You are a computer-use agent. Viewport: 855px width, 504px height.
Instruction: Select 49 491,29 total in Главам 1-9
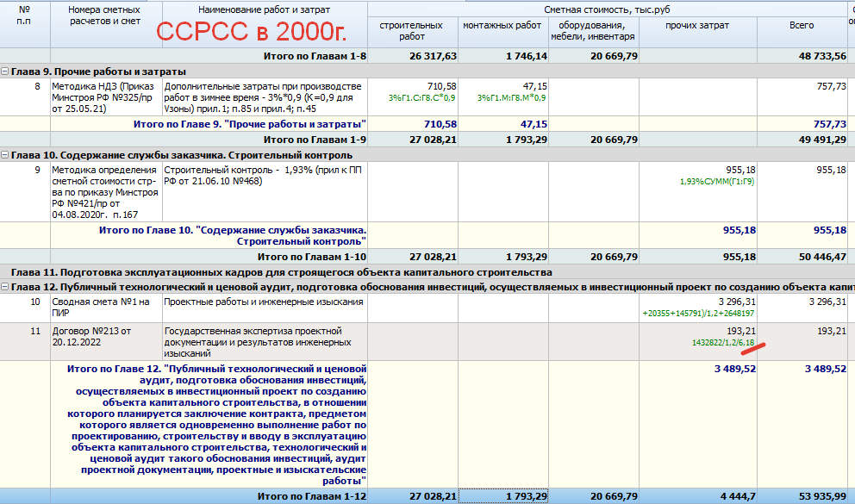click(802, 140)
